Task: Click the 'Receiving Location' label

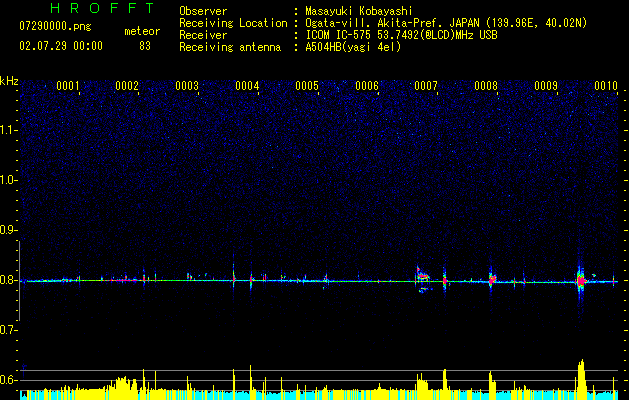Action: click(x=233, y=23)
